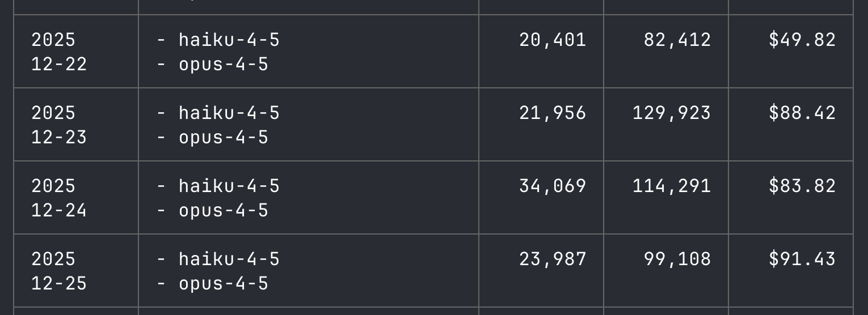Click the 2025 12-22 date cell
This screenshot has height=315, width=868.
59,52
